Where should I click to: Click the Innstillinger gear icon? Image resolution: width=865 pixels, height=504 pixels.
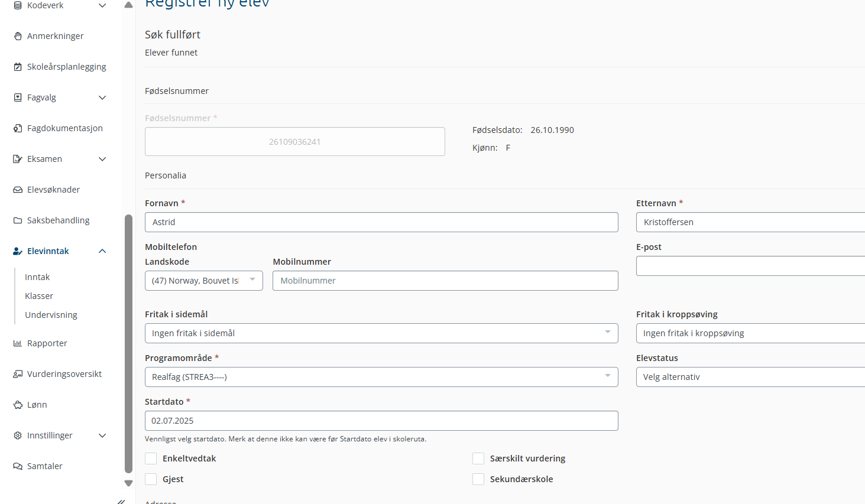pyautogui.click(x=18, y=435)
